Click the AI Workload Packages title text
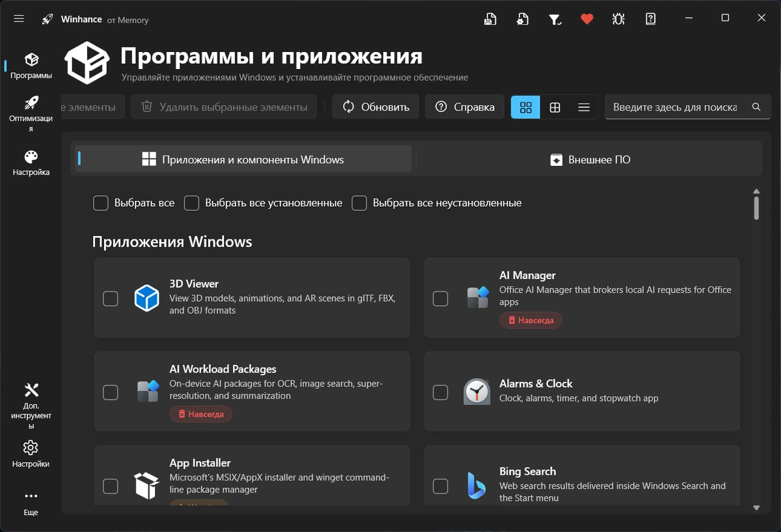Viewport: 781px width, 532px height. 223,369
